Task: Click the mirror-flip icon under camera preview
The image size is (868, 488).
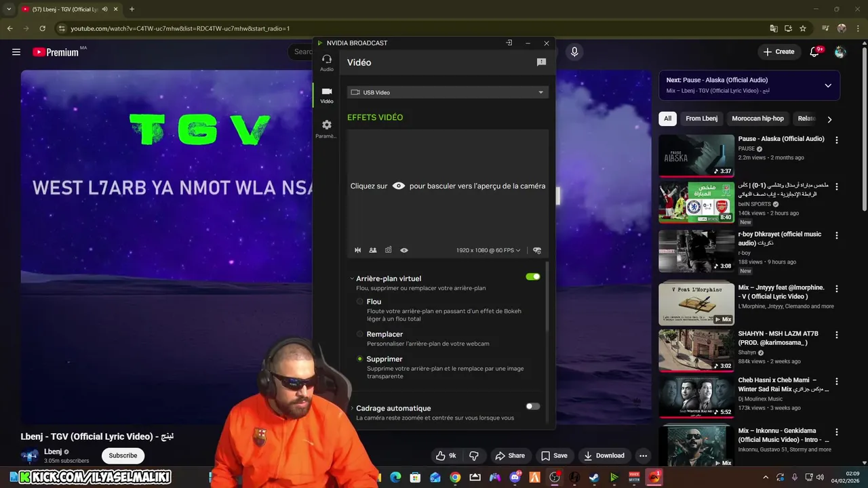Action: click(x=357, y=250)
